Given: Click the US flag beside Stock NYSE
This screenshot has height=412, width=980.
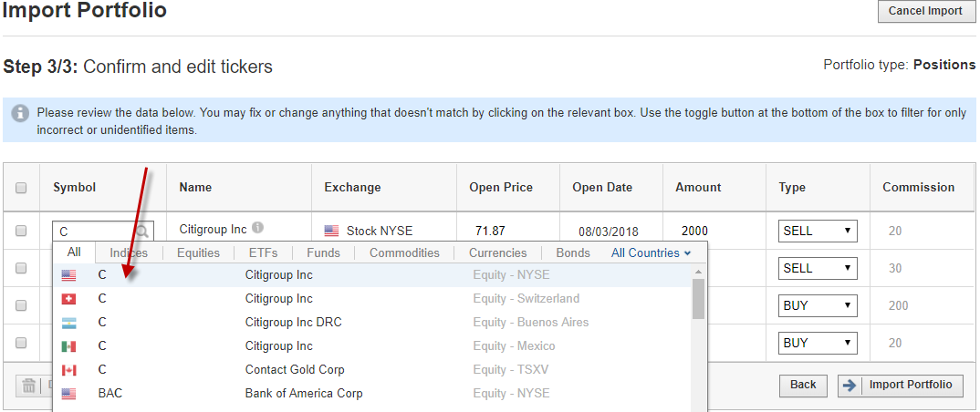Looking at the screenshot, I should point(331,231).
